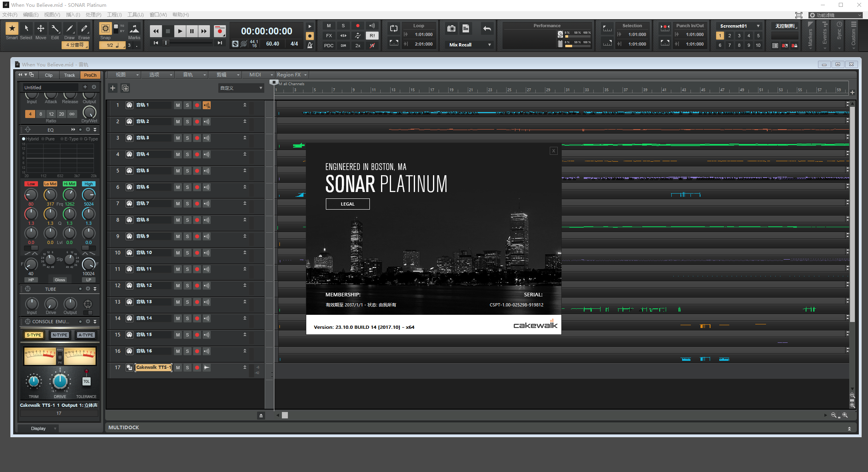This screenshot has width=868, height=472.
Task: Toggle the PDC override button
Action: point(329,46)
